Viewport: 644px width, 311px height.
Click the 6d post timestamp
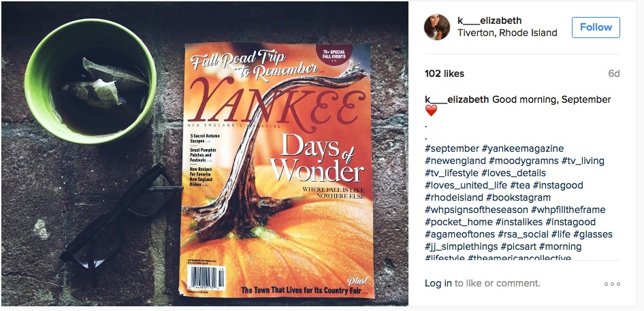pyautogui.click(x=614, y=74)
